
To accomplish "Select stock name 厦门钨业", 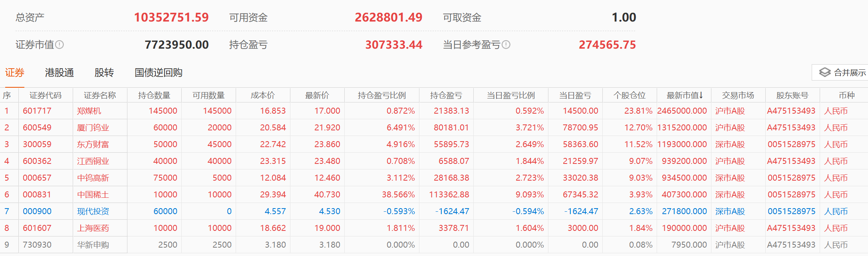I will click(x=93, y=128).
